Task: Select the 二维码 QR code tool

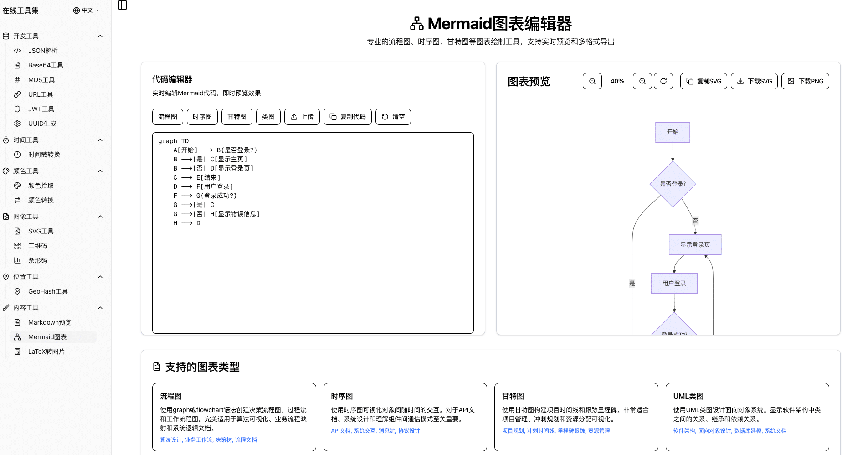Action: pyautogui.click(x=37, y=246)
